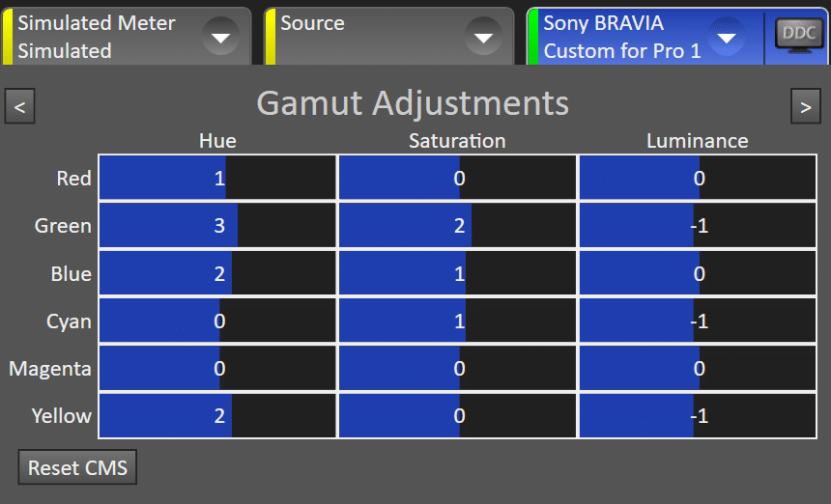Click the Cyan Luminance slider bar
Viewport: 831px width, 504px height.
coord(698,321)
